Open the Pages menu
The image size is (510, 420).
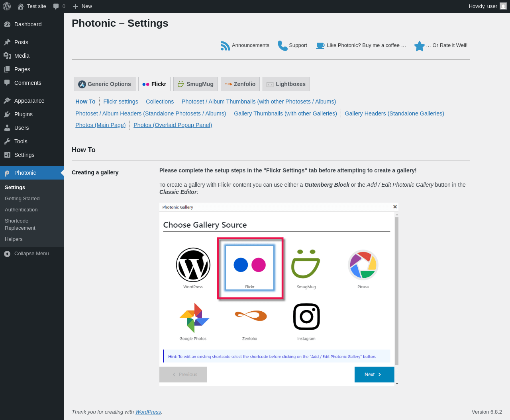coord(32,69)
